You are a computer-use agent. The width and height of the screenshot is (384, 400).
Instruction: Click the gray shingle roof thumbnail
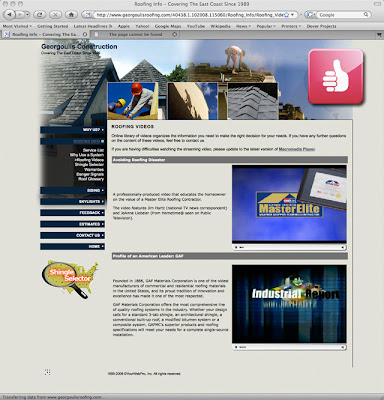click(x=253, y=101)
